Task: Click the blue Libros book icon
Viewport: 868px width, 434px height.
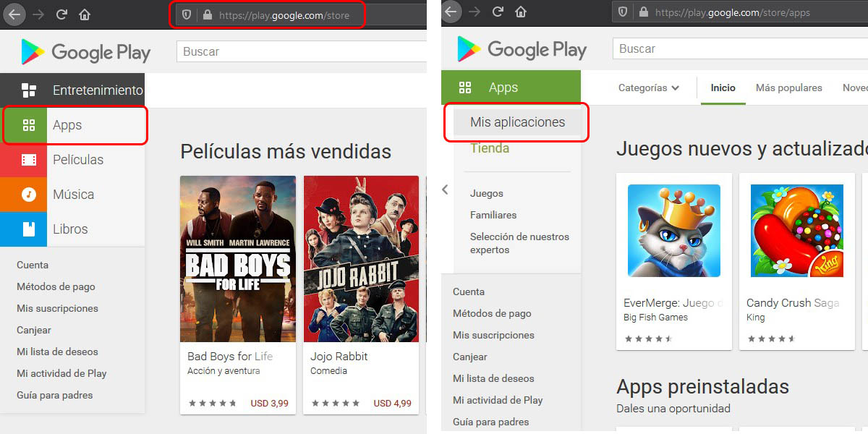Action: [29, 229]
